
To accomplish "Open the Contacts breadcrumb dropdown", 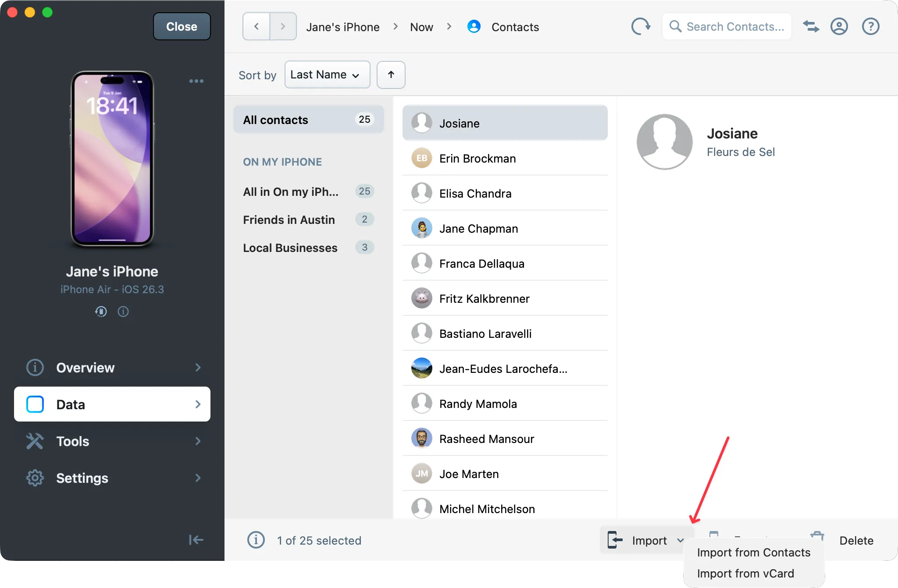I will click(515, 27).
